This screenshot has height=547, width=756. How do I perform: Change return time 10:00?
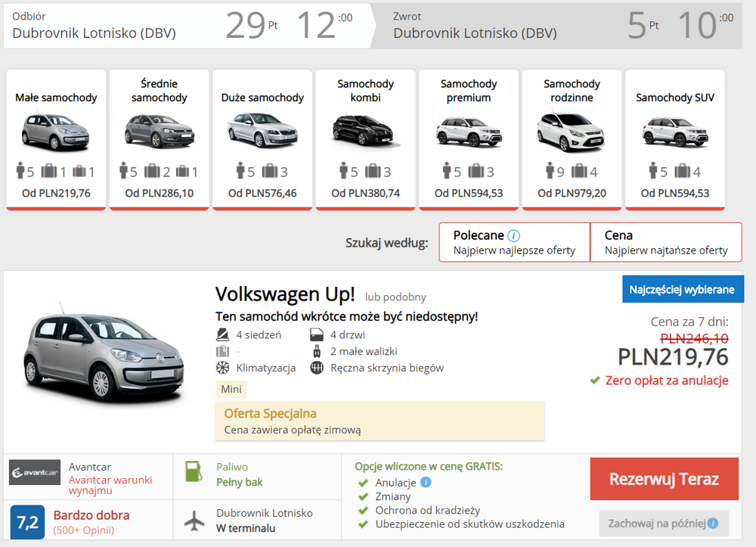tap(706, 25)
